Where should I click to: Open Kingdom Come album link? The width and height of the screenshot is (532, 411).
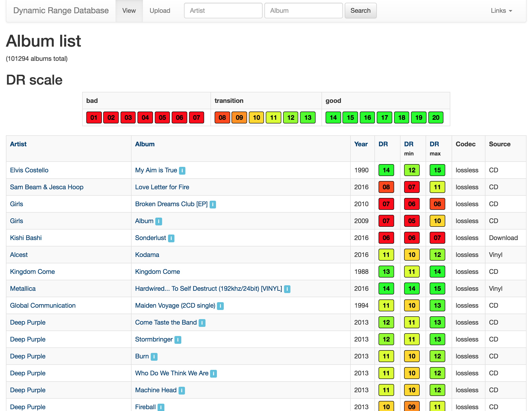click(x=158, y=272)
